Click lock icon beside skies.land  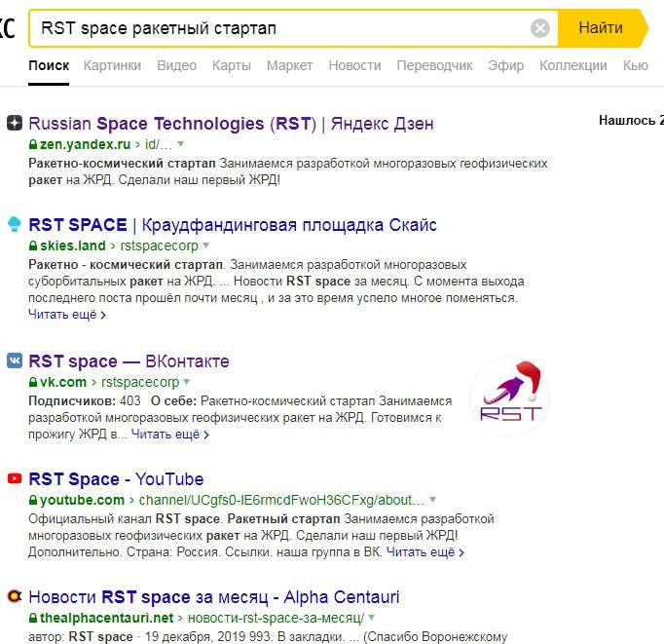(33, 246)
